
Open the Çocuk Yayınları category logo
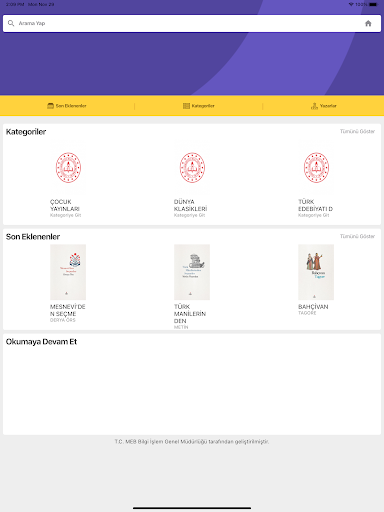[x=68, y=168]
